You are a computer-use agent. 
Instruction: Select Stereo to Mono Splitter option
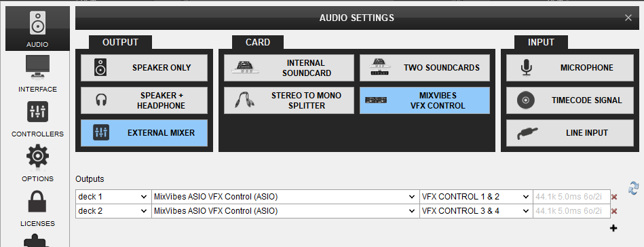(288, 100)
